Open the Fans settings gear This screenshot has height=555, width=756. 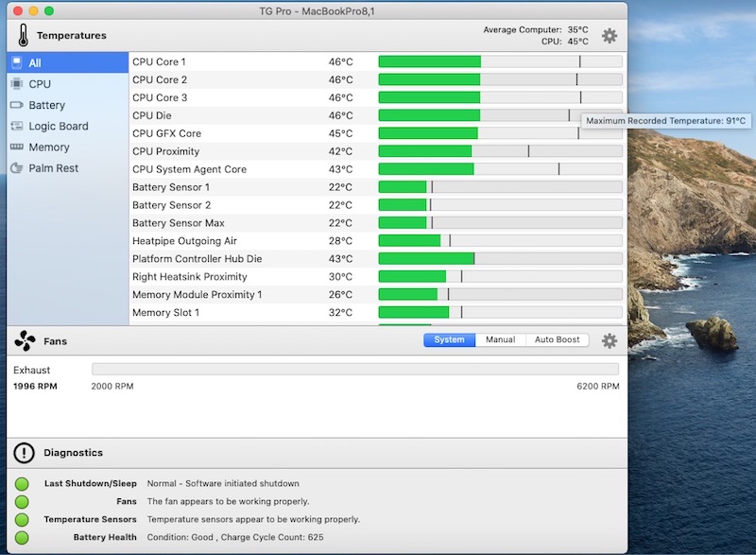click(610, 340)
